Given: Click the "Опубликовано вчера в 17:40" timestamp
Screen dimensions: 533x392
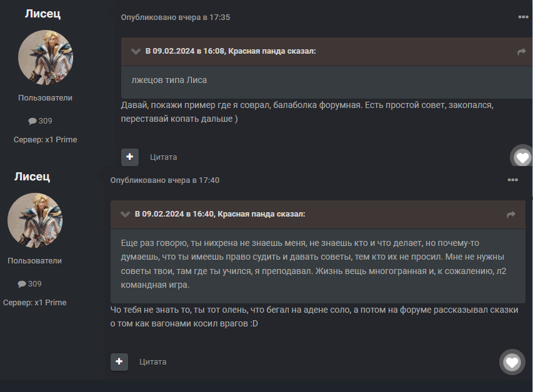Looking at the screenshot, I should tap(165, 180).
